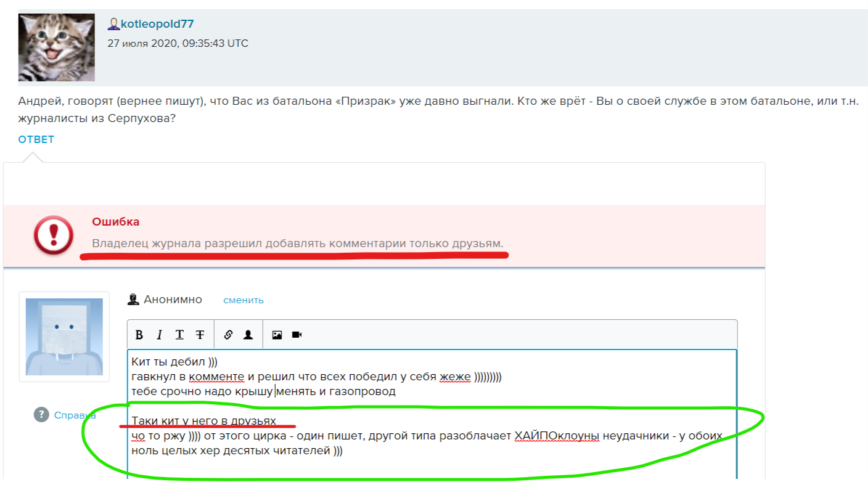Screen dimensions: 868x482
Task: Open kotleopold77 user profile link
Action: click(157, 25)
